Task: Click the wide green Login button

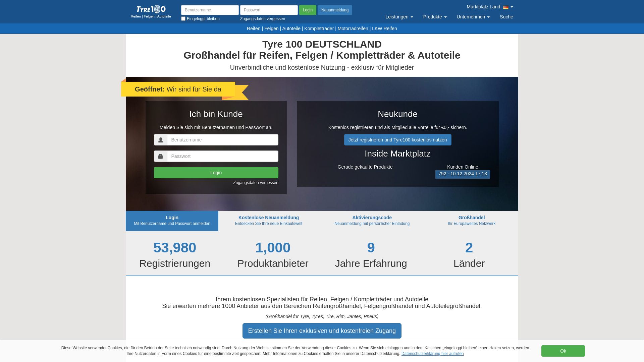Action: pos(216,173)
